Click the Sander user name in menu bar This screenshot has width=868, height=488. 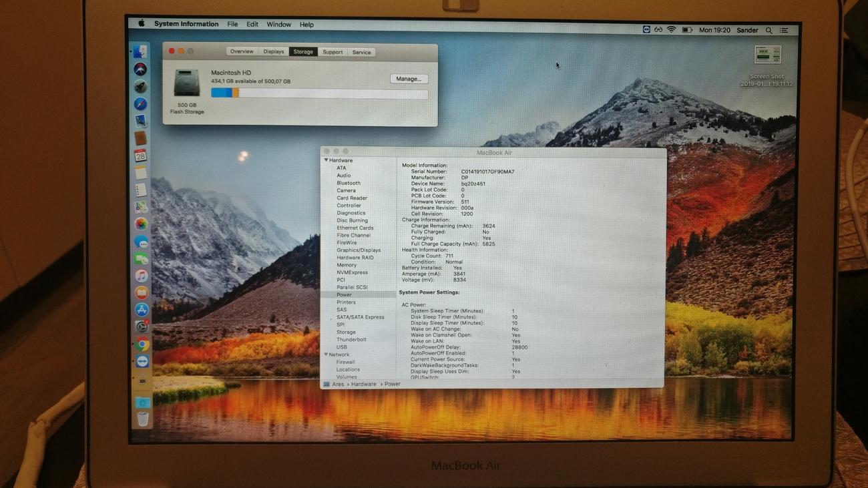[747, 31]
